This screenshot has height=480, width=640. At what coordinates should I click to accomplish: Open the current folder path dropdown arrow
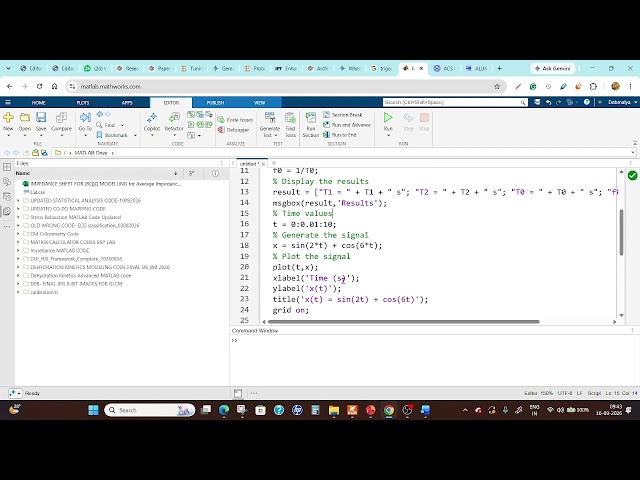(633, 153)
